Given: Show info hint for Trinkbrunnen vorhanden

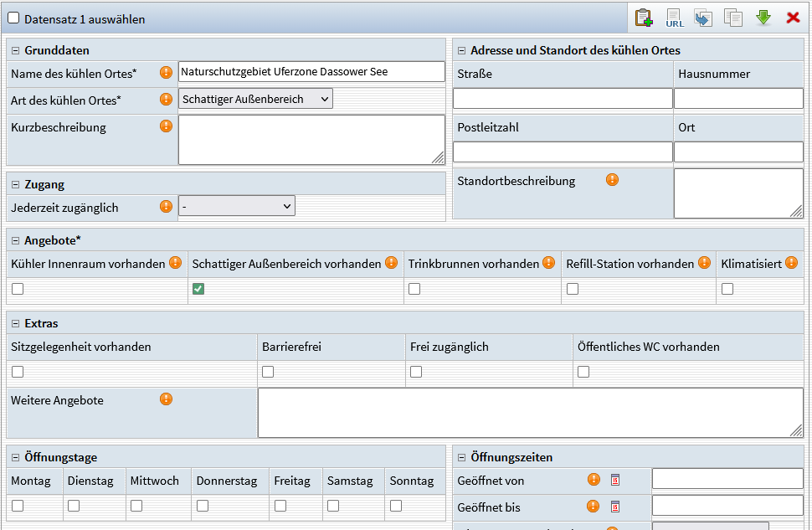Looking at the screenshot, I should (548, 263).
